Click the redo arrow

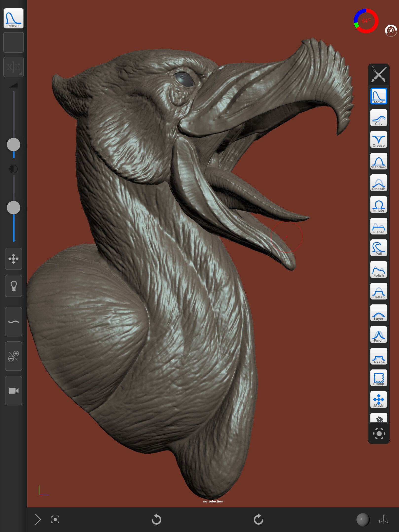[x=258, y=519]
